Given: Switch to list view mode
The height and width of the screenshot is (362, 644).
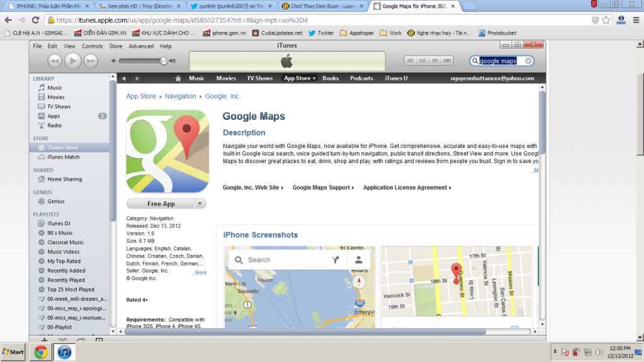Looking at the screenshot, I should [x=410, y=61].
